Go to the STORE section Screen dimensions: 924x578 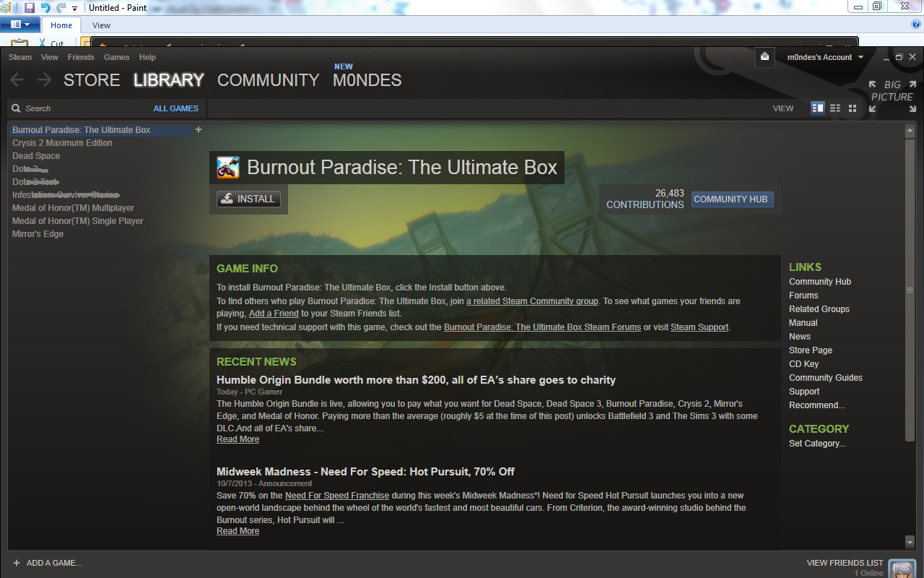pos(92,80)
